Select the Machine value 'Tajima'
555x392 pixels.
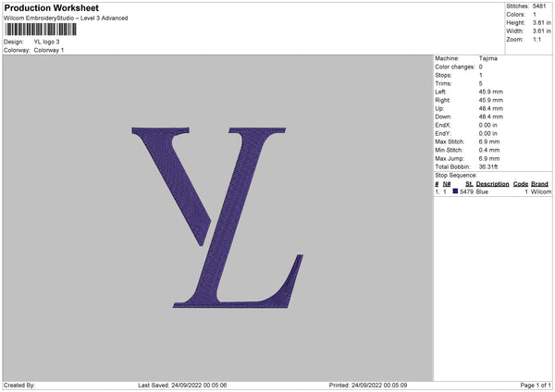coord(488,58)
